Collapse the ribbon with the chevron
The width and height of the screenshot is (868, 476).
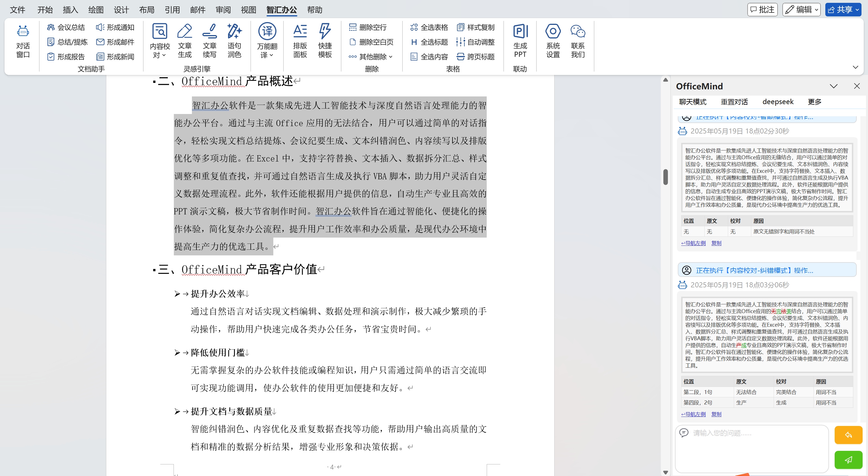tap(855, 67)
